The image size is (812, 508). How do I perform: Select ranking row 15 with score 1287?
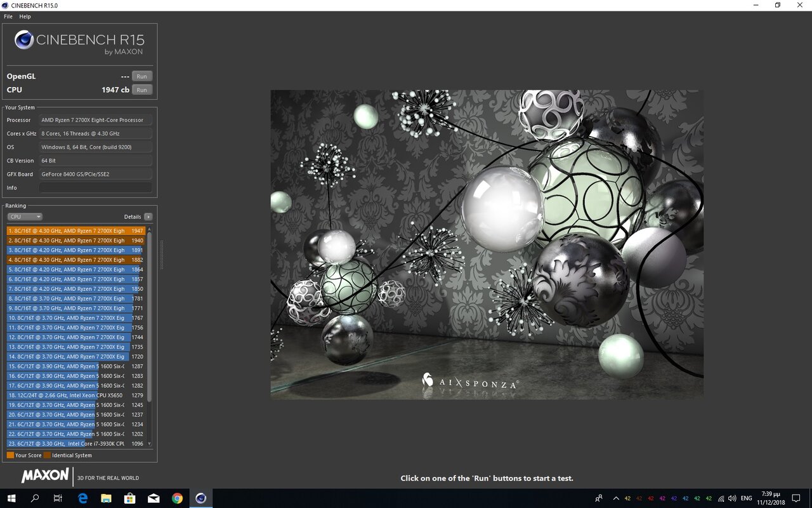click(76, 366)
